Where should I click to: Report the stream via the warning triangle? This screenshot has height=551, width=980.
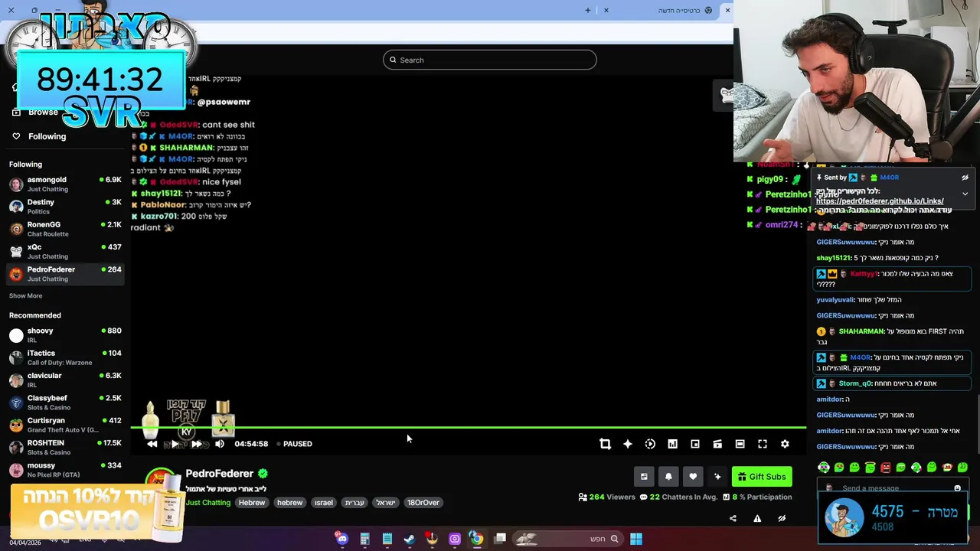757,518
